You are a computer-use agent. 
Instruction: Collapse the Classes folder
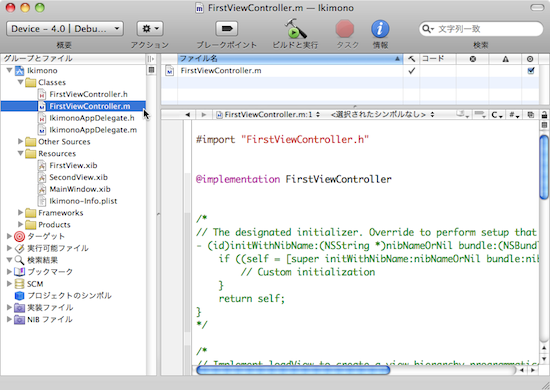click(21, 82)
